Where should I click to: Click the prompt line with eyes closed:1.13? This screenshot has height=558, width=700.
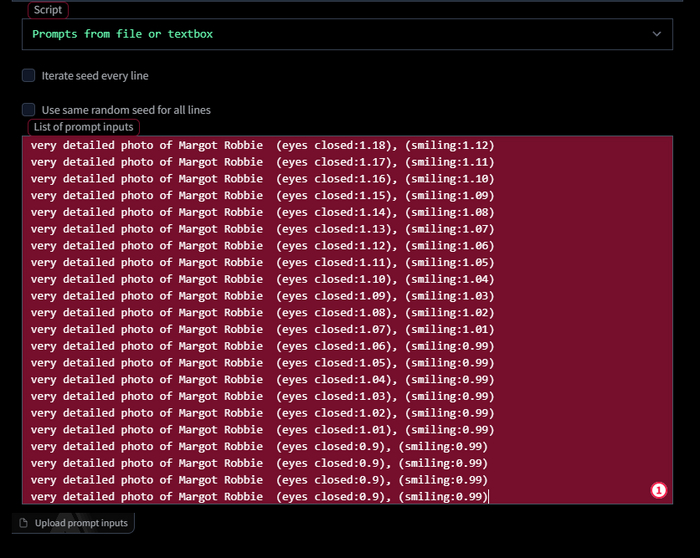tap(262, 229)
